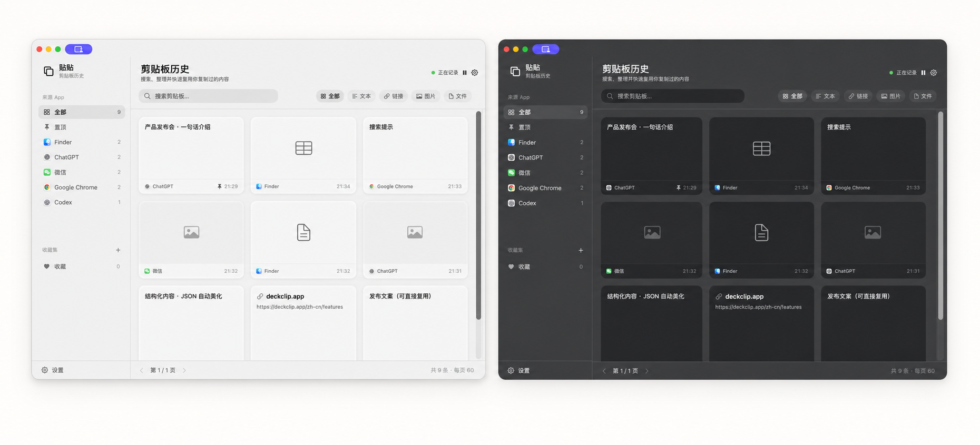The width and height of the screenshot is (980, 445).
Task: Filter by Codex in dark window sidebar
Action: point(545,203)
